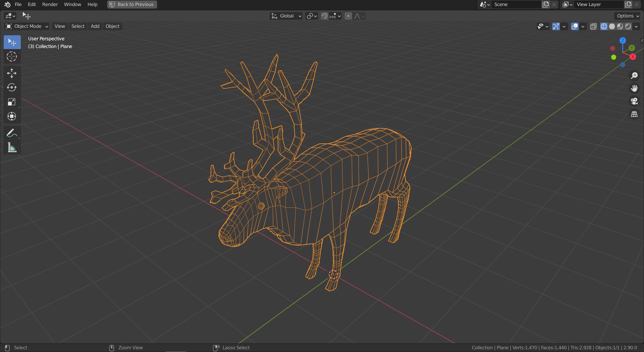Click the Scene name field
The width and height of the screenshot is (644, 352).
[517, 4]
